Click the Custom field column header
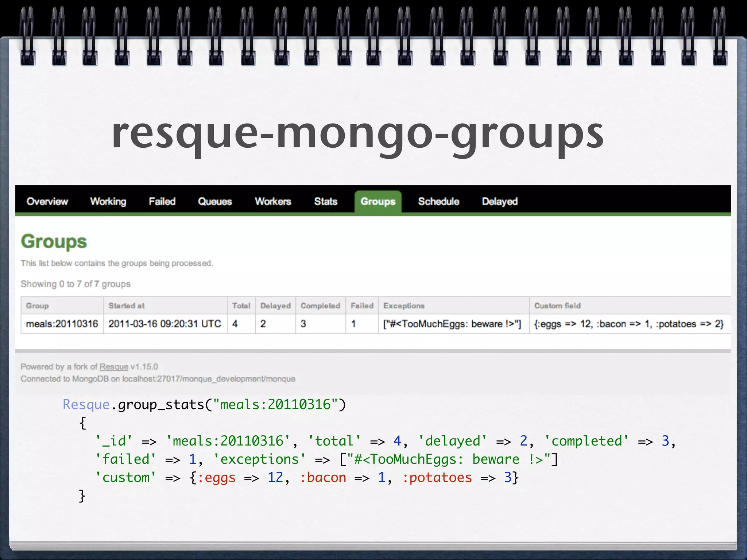The width and height of the screenshot is (747, 560). pos(630,306)
